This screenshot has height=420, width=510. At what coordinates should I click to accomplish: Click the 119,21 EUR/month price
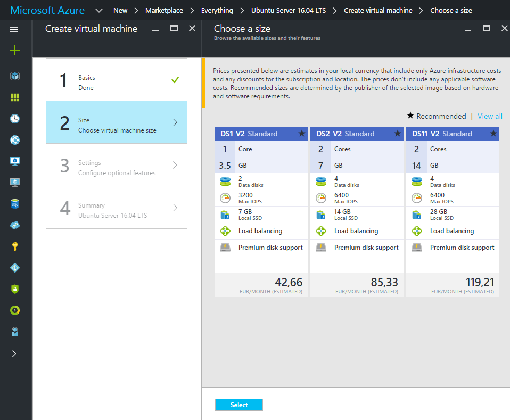coord(453,285)
